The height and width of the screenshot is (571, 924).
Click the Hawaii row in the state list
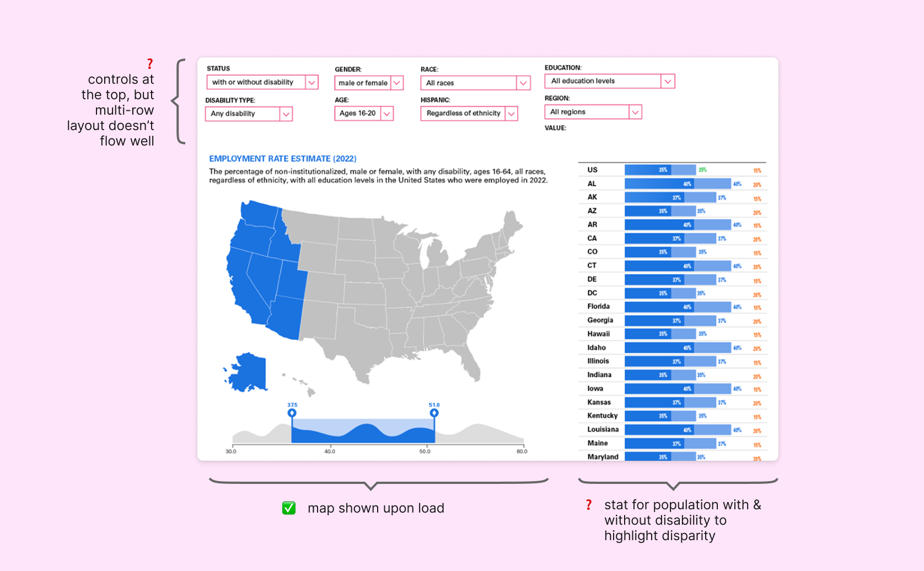pyautogui.click(x=599, y=334)
